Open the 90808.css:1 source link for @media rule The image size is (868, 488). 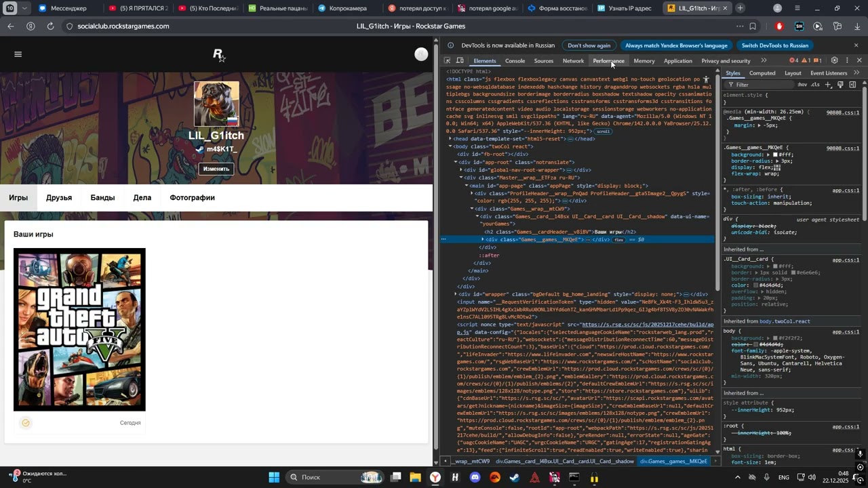click(843, 113)
